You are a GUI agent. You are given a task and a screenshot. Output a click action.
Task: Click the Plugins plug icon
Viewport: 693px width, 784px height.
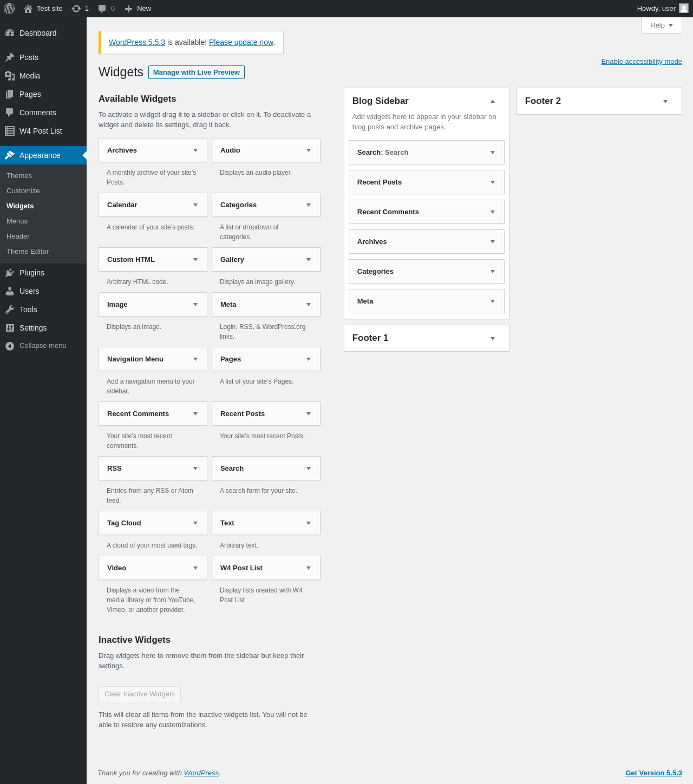click(10, 273)
